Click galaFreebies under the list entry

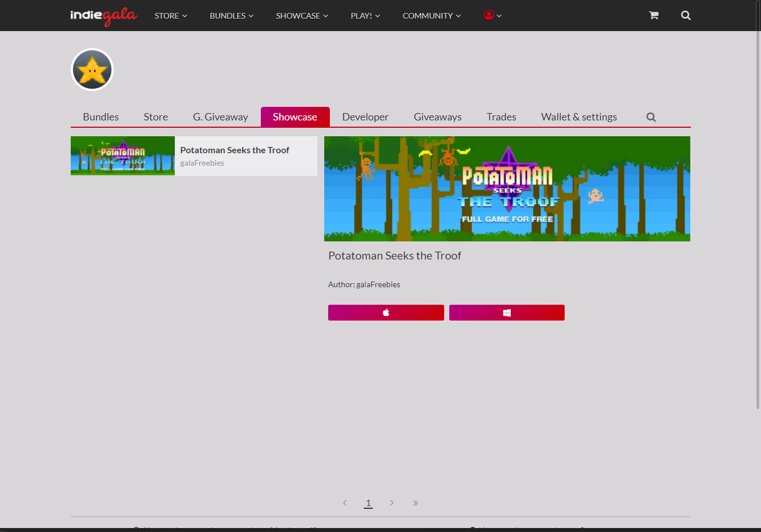202,163
